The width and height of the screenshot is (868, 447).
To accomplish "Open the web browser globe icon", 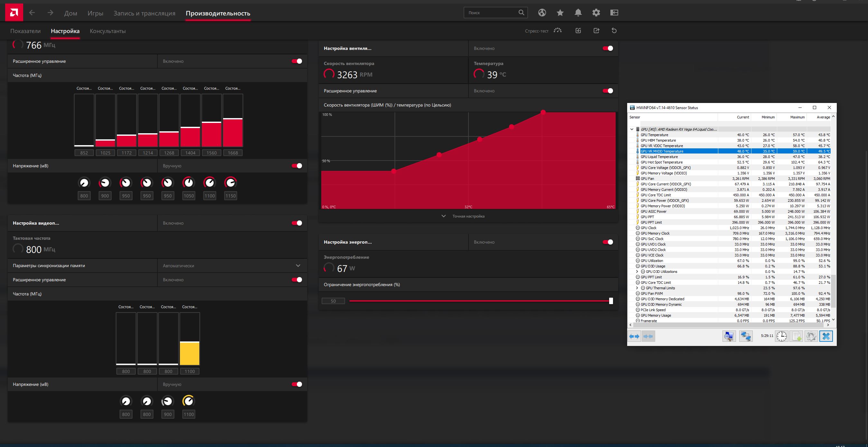I will tap(542, 13).
